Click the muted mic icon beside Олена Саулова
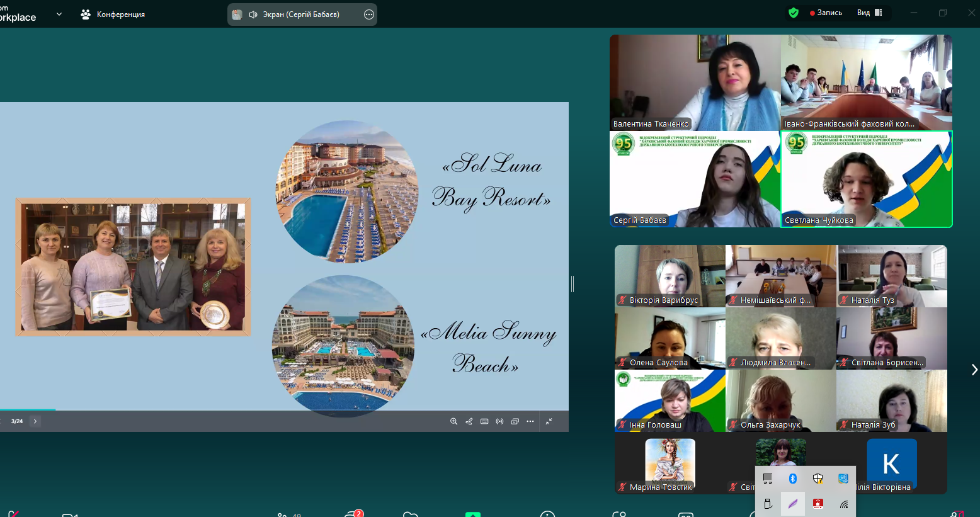 tap(622, 363)
